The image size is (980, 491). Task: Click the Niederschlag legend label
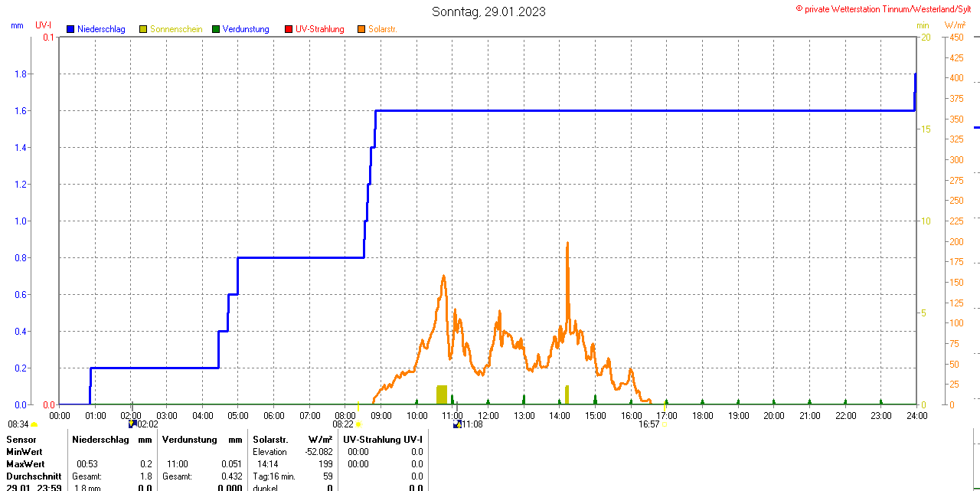[101, 29]
